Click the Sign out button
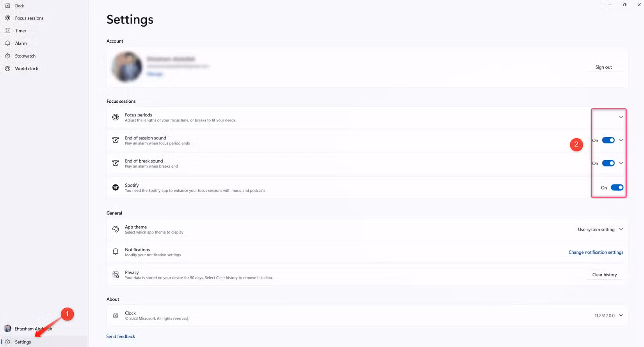This screenshot has width=644, height=347. pyautogui.click(x=603, y=67)
